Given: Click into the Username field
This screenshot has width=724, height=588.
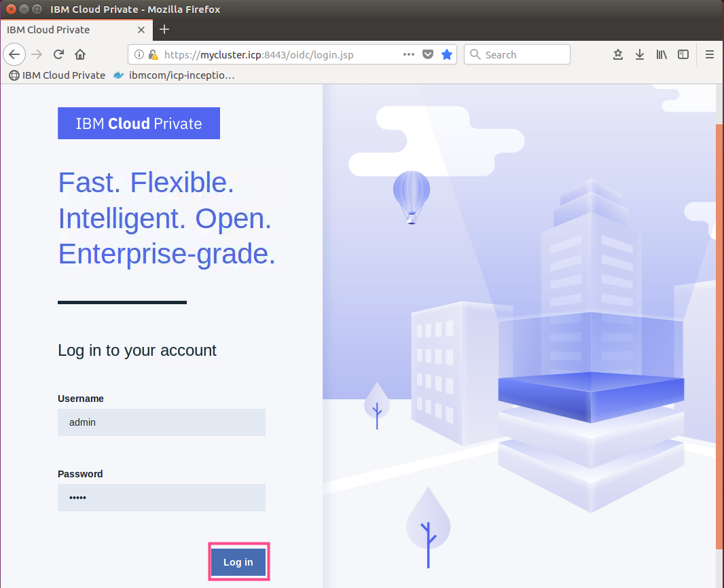Looking at the screenshot, I should [162, 422].
